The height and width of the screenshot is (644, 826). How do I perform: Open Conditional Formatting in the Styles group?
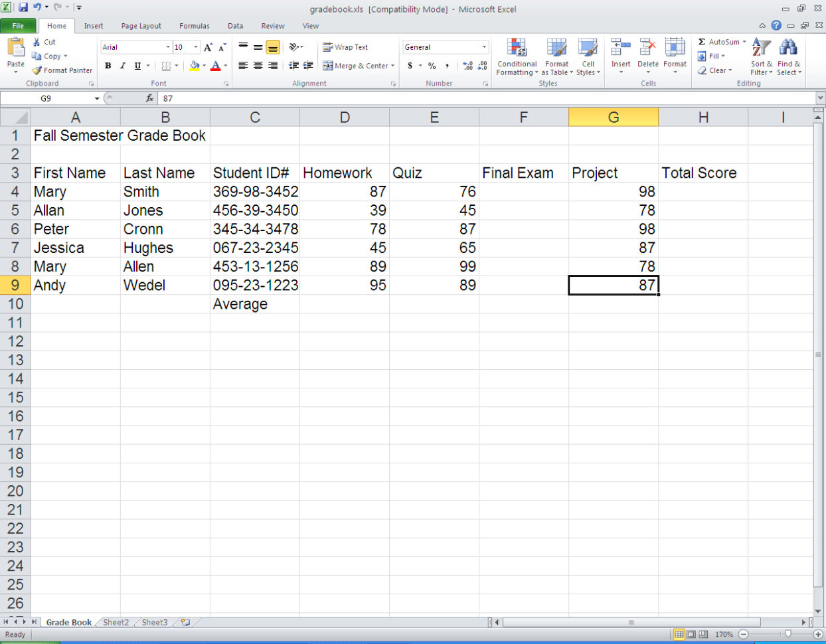[517, 57]
